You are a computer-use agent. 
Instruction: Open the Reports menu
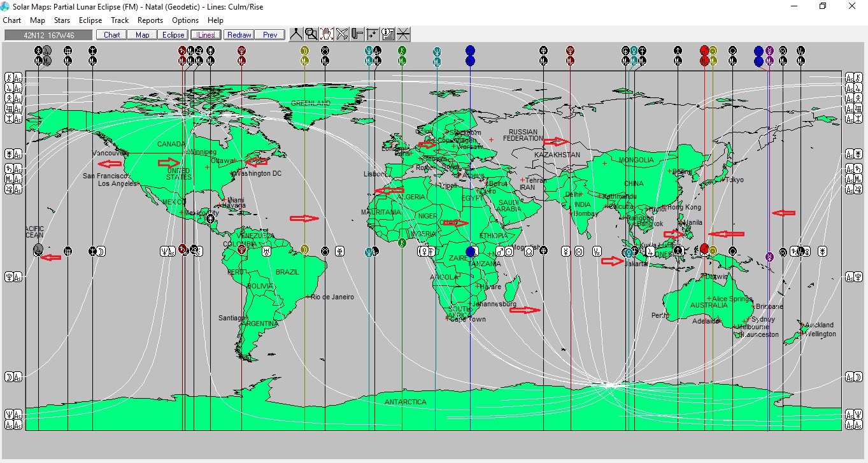click(150, 20)
